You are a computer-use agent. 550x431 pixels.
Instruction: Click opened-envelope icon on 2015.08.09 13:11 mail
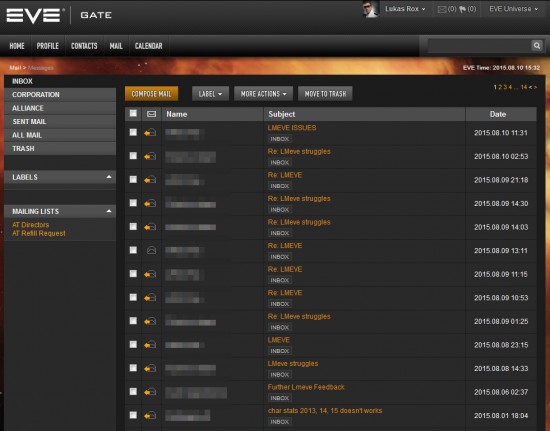click(151, 250)
